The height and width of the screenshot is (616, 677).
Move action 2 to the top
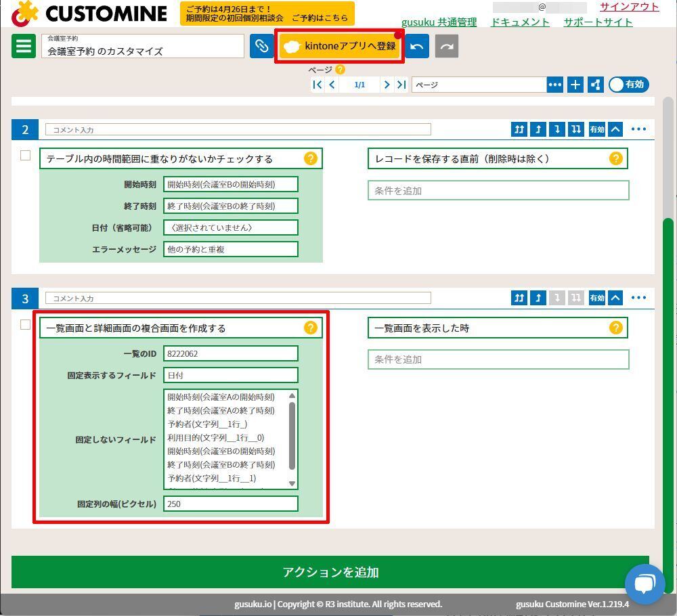click(519, 129)
